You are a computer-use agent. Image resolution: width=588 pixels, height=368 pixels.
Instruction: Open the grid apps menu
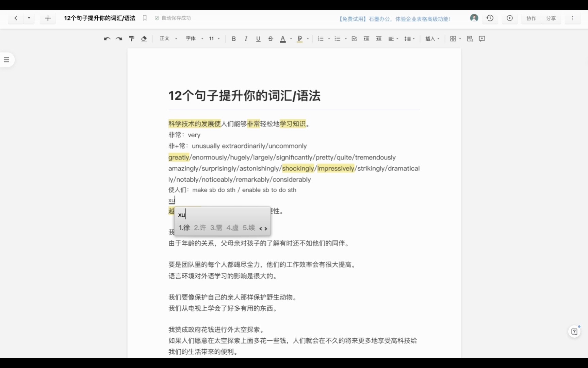click(456, 39)
